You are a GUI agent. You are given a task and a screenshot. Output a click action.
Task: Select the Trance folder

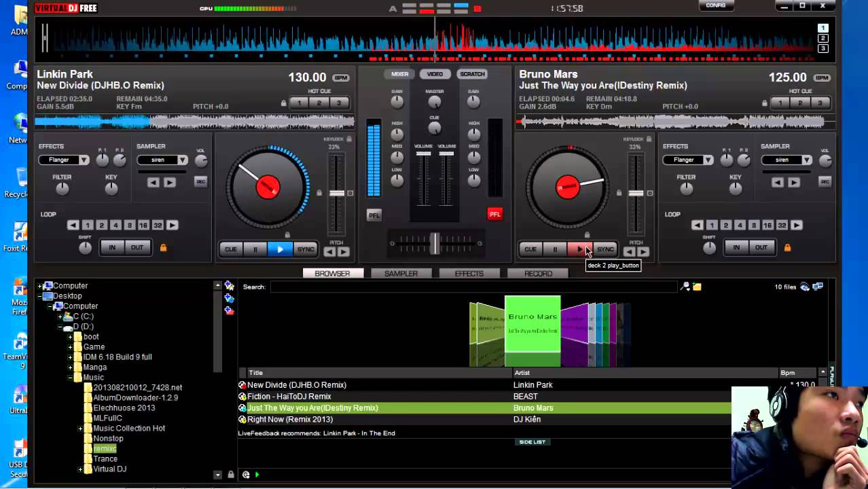tap(105, 459)
